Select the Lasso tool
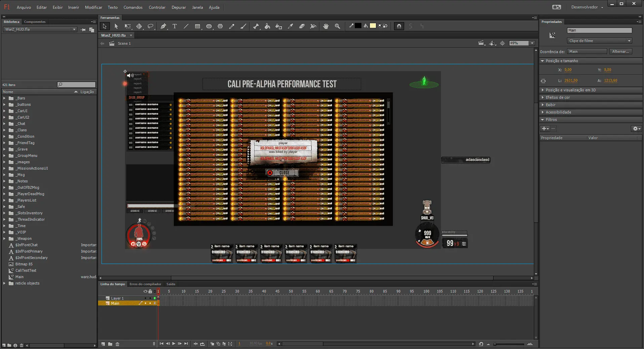The width and height of the screenshot is (644, 349). click(151, 26)
